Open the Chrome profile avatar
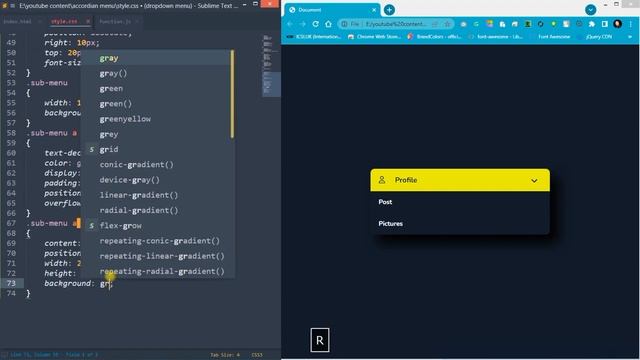The image size is (640, 360). [618, 24]
